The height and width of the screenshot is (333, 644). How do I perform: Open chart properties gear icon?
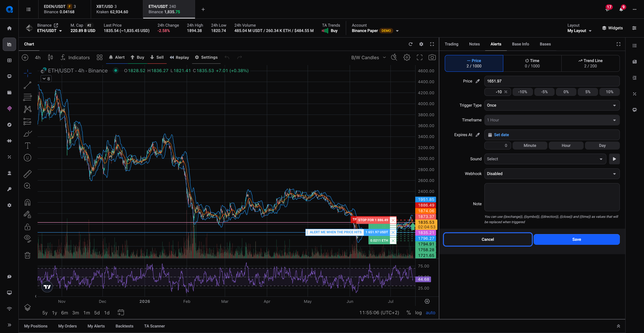click(x=407, y=58)
